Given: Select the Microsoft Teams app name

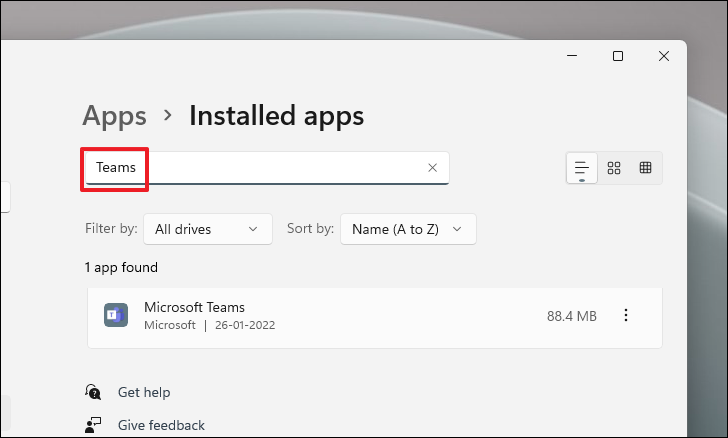Looking at the screenshot, I should point(194,307).
